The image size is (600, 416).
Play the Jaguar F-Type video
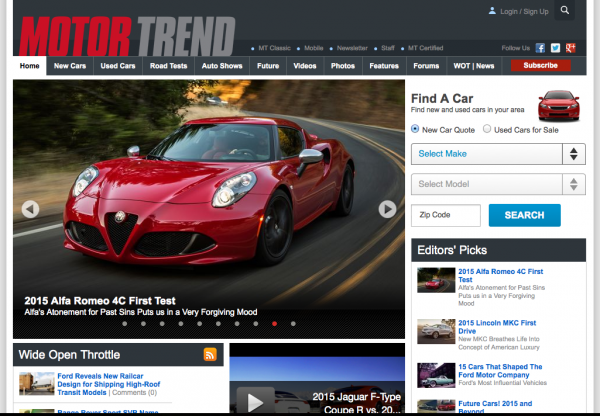tap(255, 401)
